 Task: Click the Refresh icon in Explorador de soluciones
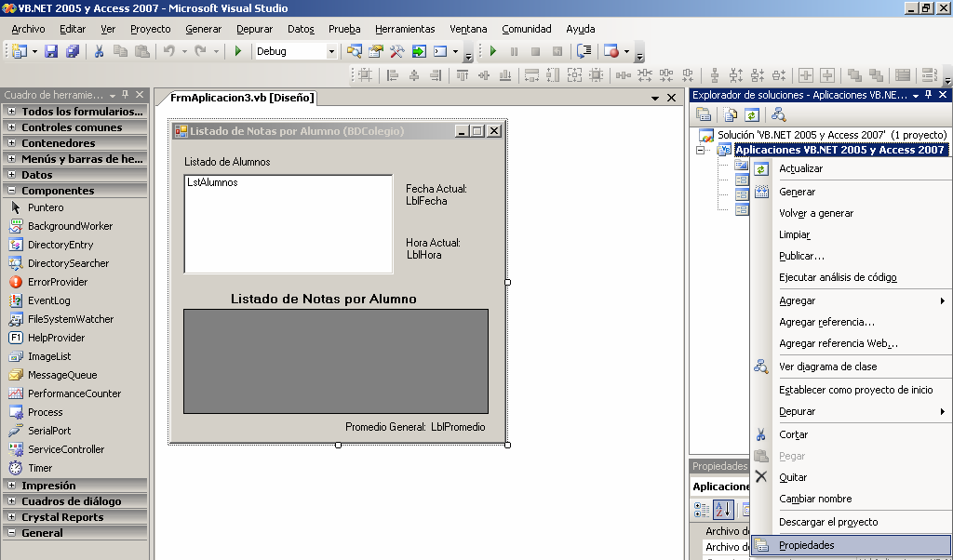coord(750,114)
